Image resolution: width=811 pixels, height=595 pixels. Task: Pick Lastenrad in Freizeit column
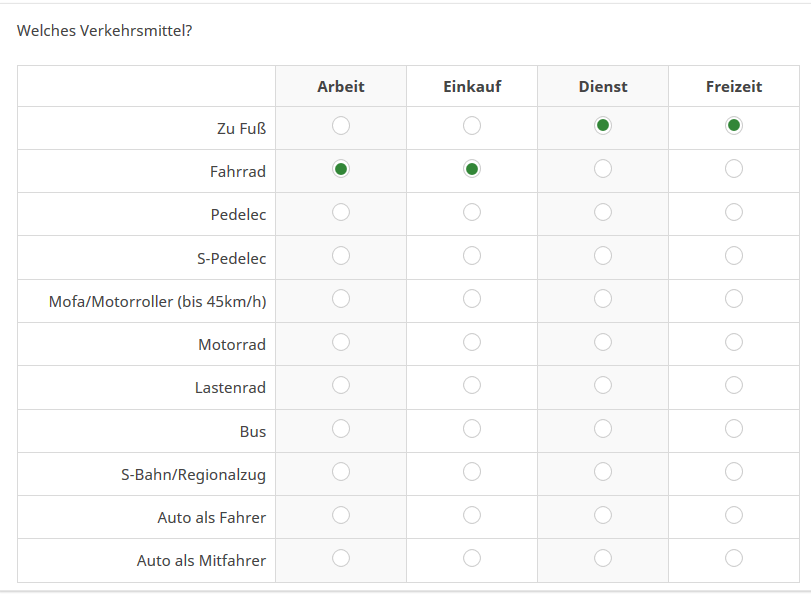pos(734,385)
